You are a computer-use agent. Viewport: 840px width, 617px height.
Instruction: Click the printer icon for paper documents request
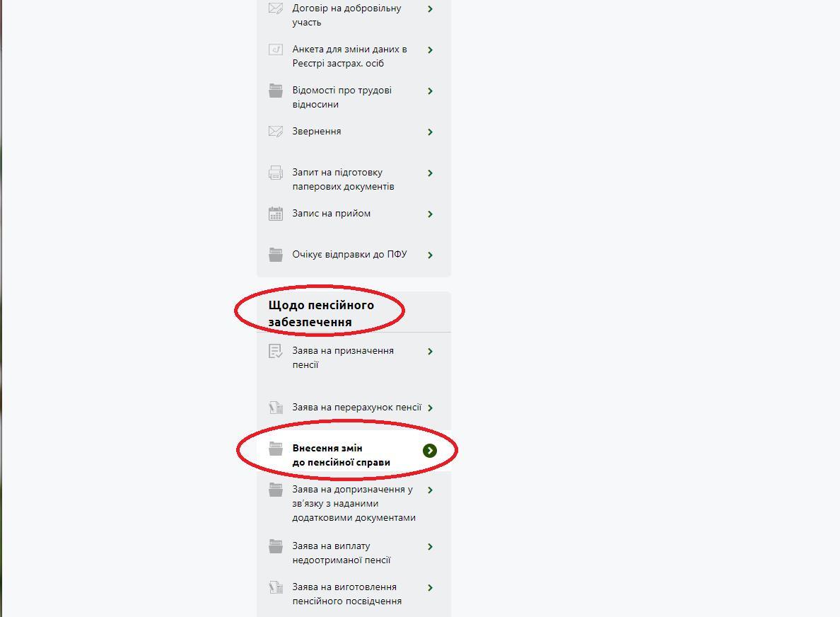coord(275,173)
